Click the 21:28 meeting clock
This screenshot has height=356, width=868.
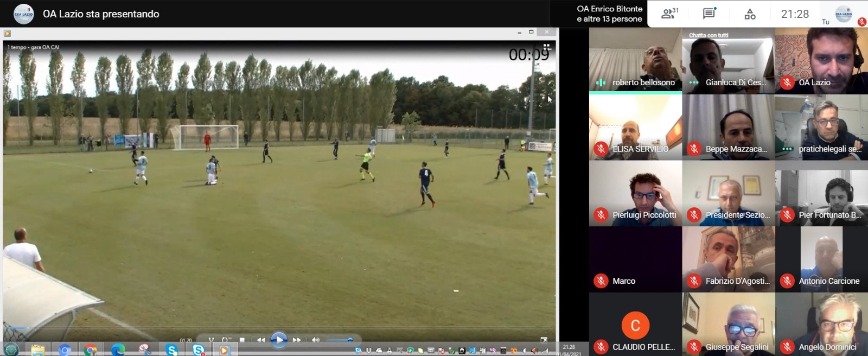coord(795,14)
